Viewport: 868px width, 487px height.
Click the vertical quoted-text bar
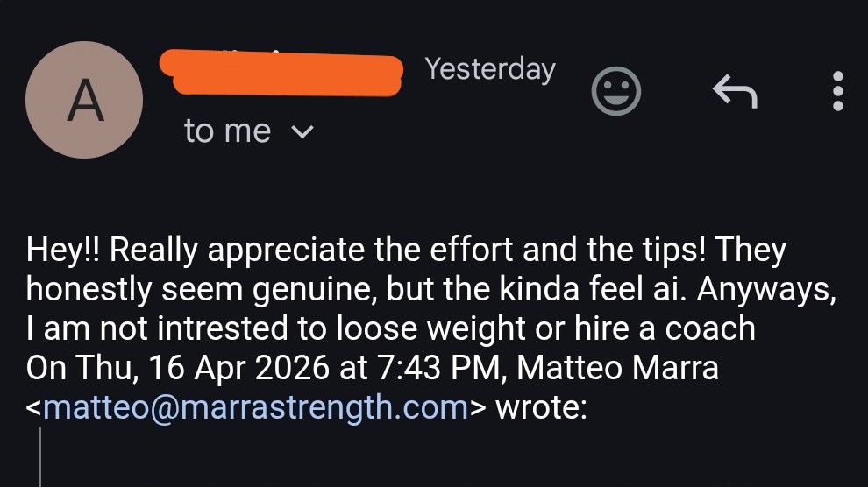pyautogui.click(x=40, y=457)
